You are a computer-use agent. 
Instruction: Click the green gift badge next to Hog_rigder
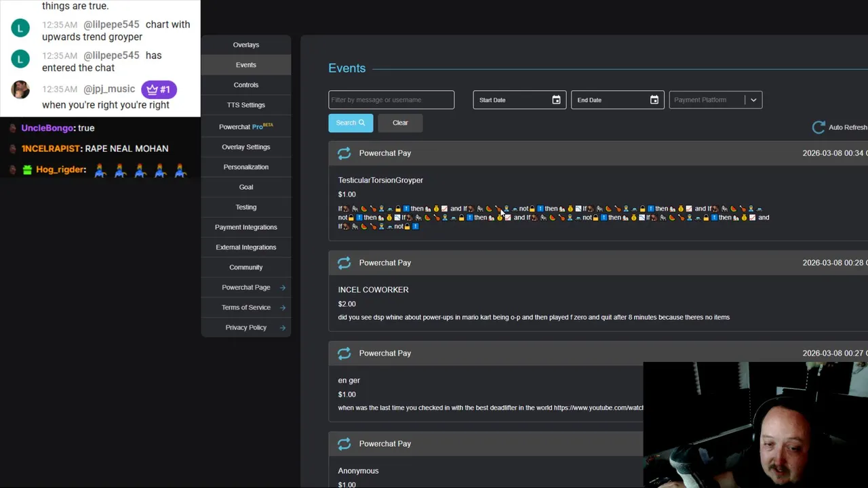coord(27,169)
